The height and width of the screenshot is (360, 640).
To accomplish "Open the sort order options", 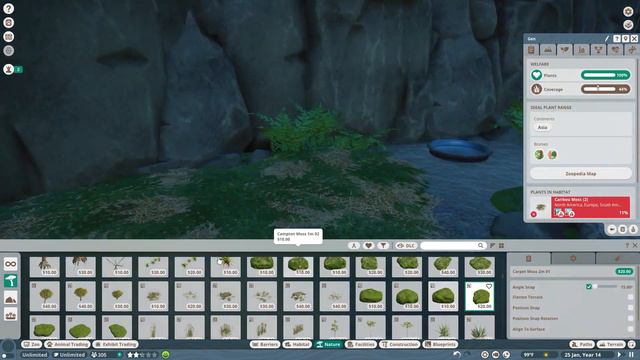I will (492, 245).
